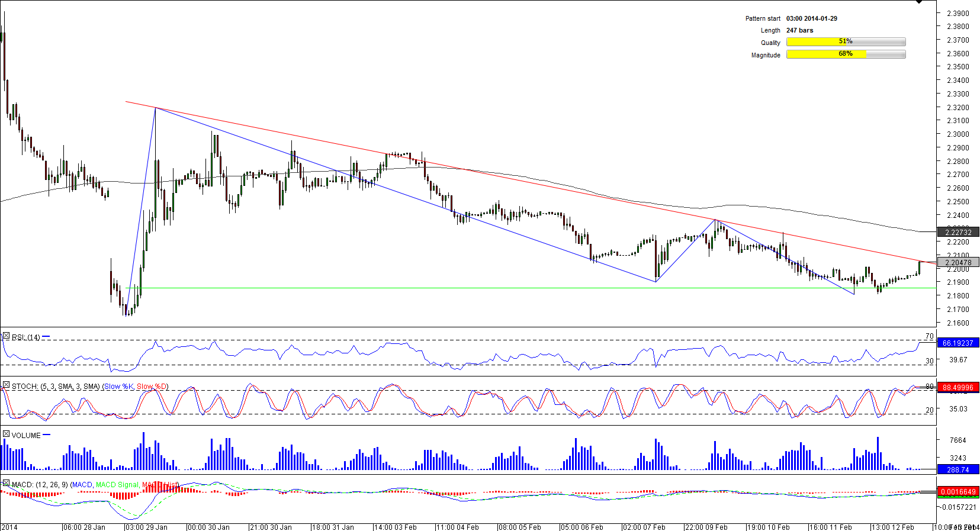Click the red STOCH value tag 88.49996
This screenshot has width=980, height=531.
pyautogui.click(x=957, y=388)
